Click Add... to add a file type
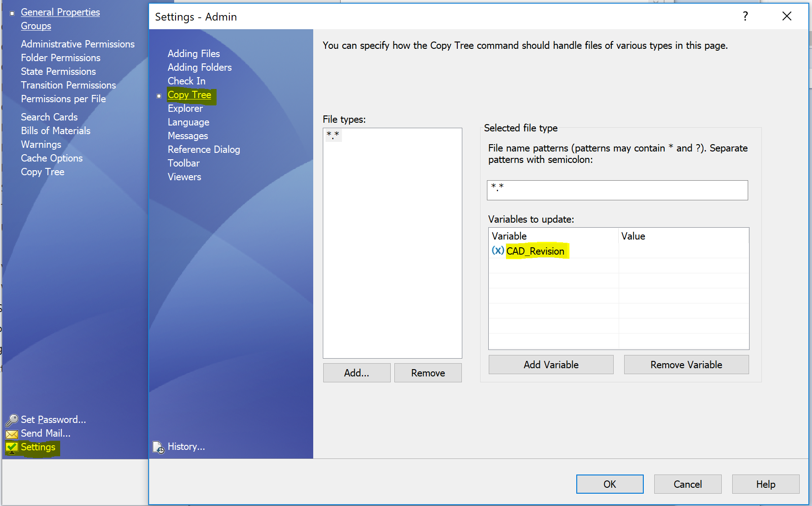Screen dimensions: 812x506 coord(357,373)
